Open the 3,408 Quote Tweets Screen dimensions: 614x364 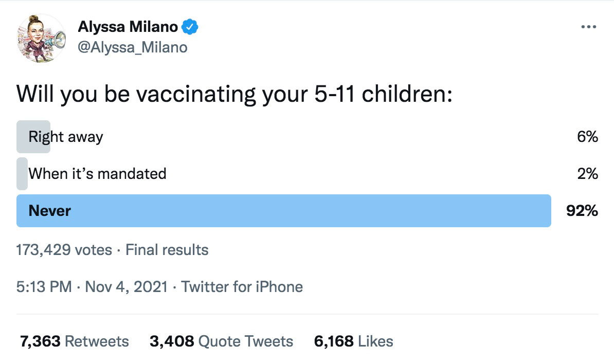(x=221, y=341)
